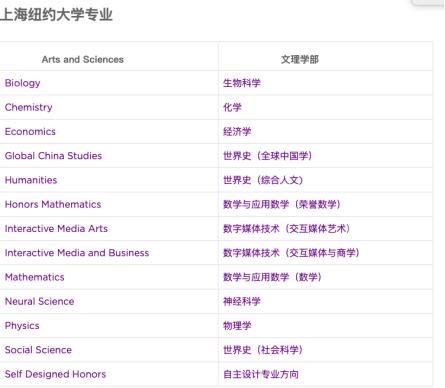Open the Mathematics major link
Image resolution: width=445 pixels, height=388 pixels.
click(x=34, y=277)
